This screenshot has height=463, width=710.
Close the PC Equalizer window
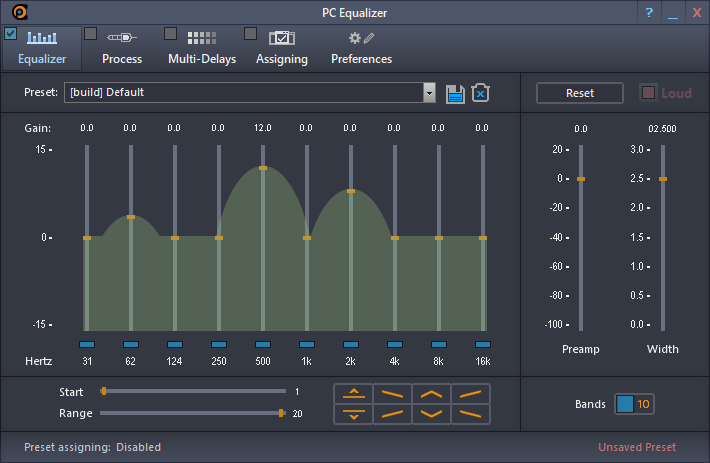(x=697, y=12)
